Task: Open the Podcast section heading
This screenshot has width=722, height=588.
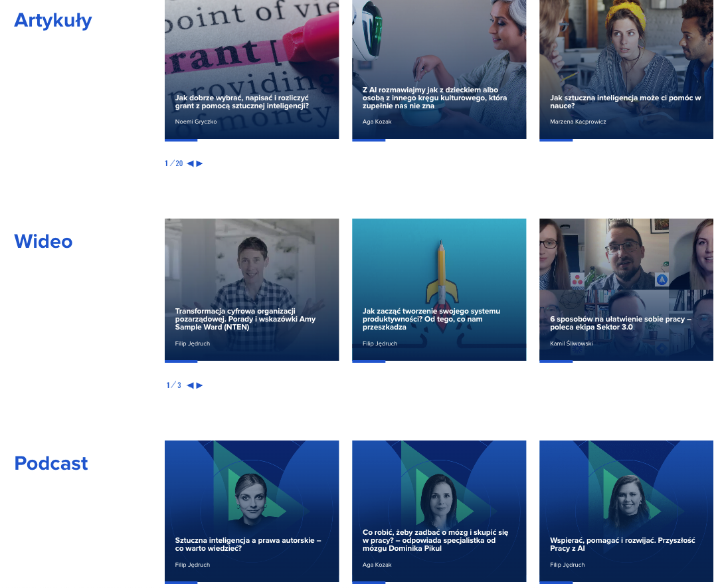Action: click(51, 463)
